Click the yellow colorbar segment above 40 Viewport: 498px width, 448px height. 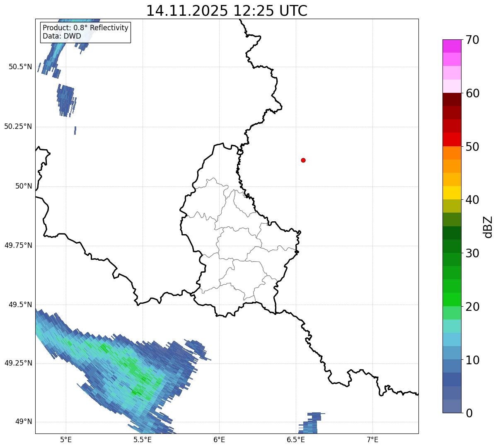point(452,193)
